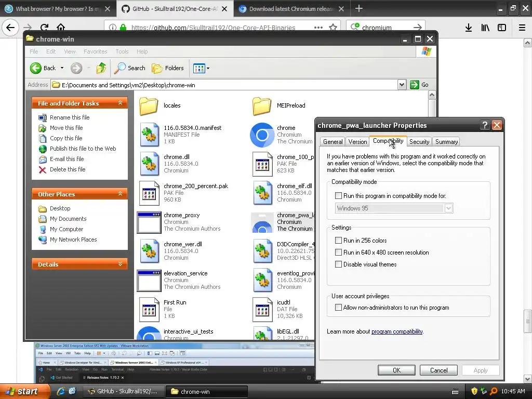Expand the Details panel
Viewport: 532px width, 399px height.
(120, 264)
